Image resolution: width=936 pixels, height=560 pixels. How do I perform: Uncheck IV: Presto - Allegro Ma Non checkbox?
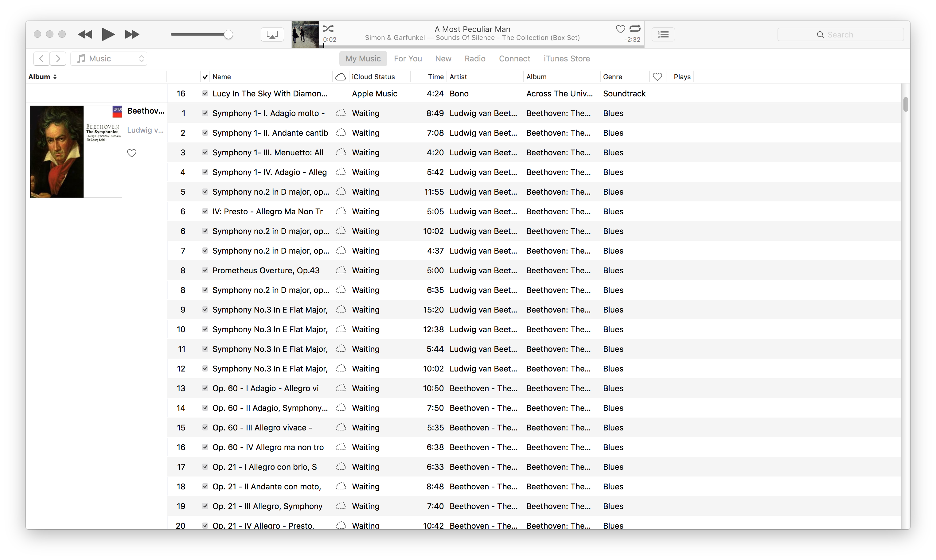tap(205, 211)
